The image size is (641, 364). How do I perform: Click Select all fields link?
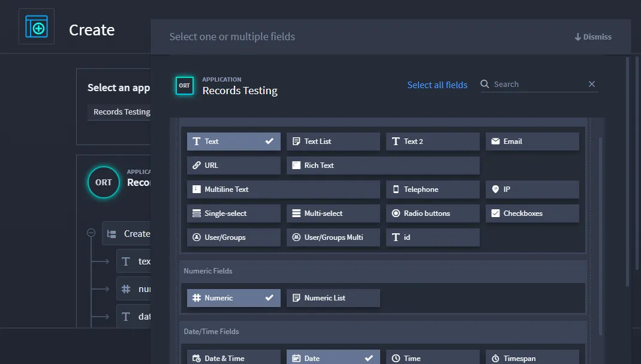(437, 85)
